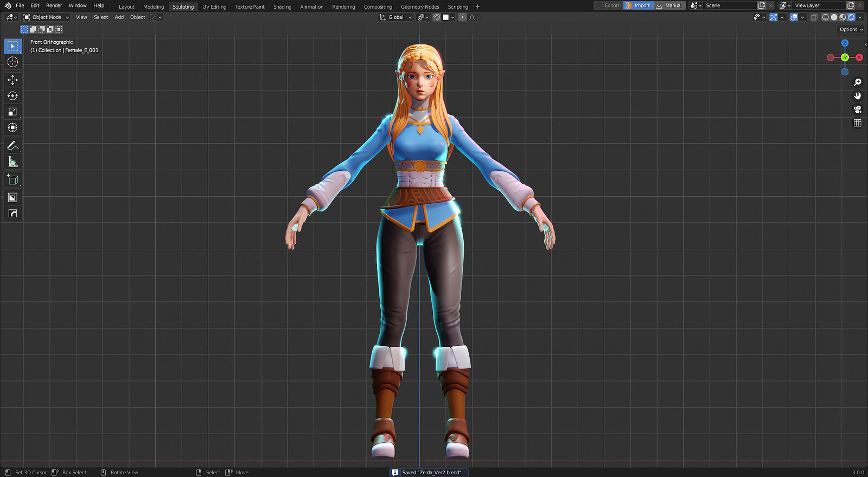Open Global transform orientation dropdown
This screenshot has width=868, height=477.
[395, 17]
